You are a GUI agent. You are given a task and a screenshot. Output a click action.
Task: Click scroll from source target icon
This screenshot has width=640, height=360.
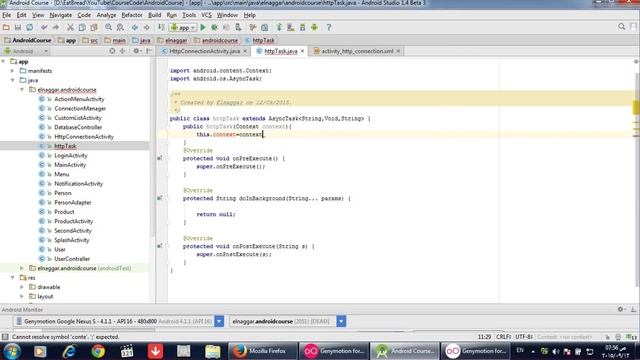(112, 51)
